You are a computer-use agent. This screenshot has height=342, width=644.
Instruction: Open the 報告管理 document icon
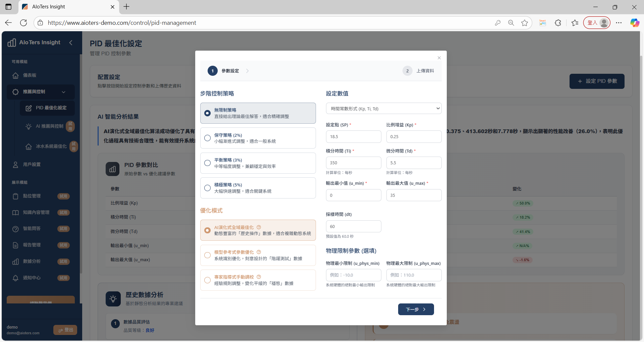pos(16,245)
